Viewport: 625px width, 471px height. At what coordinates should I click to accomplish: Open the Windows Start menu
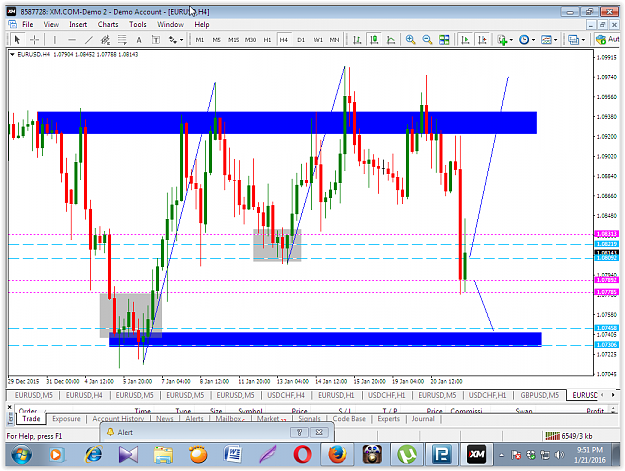click(22, 454)
